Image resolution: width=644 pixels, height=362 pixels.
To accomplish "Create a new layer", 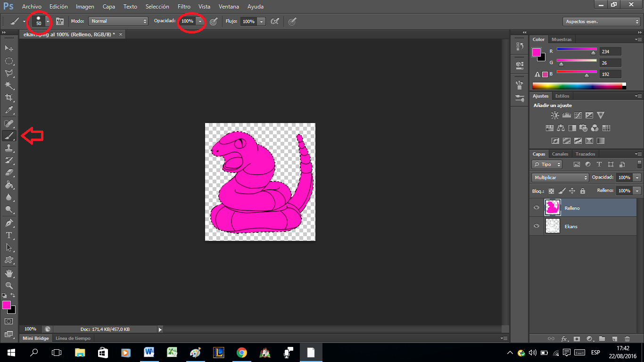I will click(614, 338).
